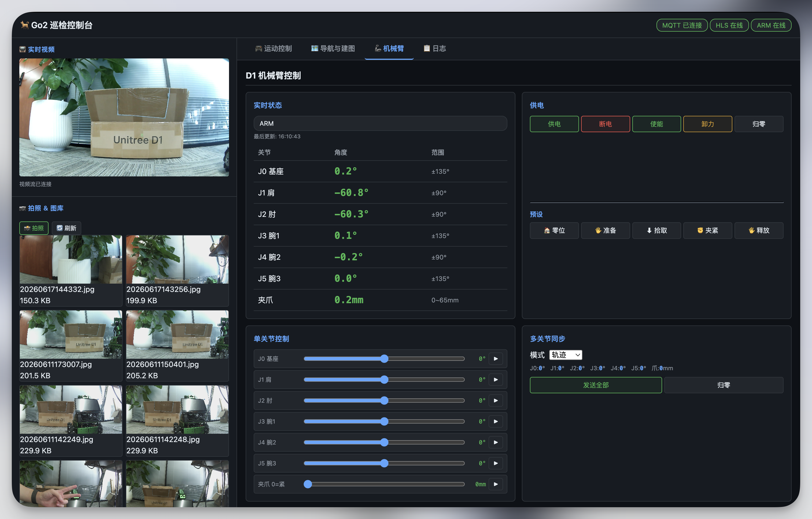Adjust the J5 腕3 slider
Screen dimensions: 812x519
384,463
